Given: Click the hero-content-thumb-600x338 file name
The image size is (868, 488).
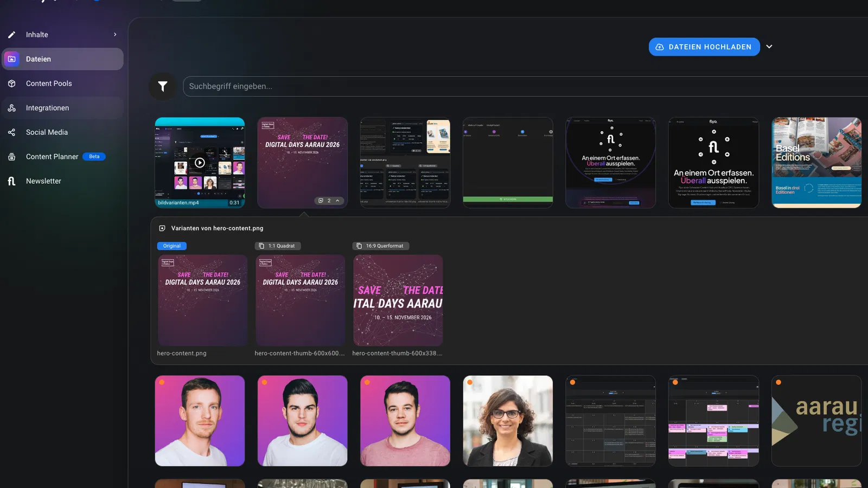Looking at the screenshot, I should click(398, 354).
